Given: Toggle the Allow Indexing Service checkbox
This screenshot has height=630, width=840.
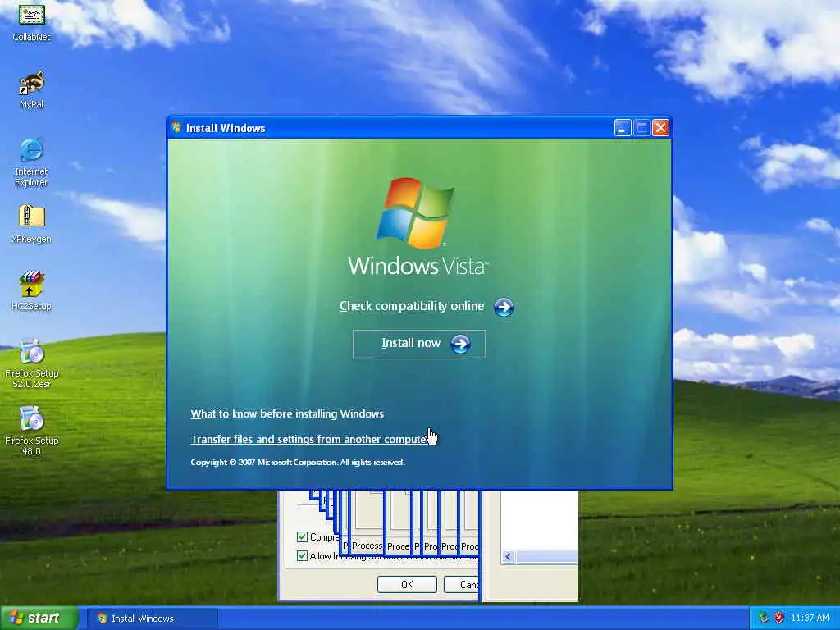Looking at the screenshot, I should tap(302, 556).
